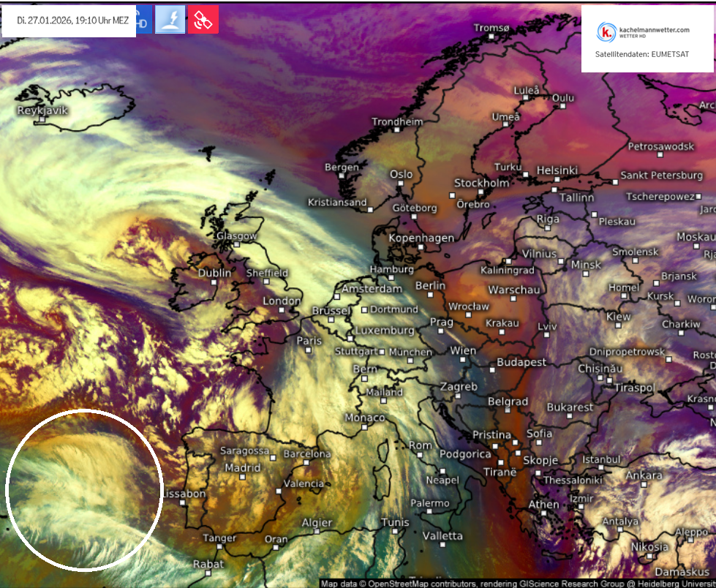Select the red satellite imagery icon
The width and height of the screenshot is (716, 588).
coord(203,20)
